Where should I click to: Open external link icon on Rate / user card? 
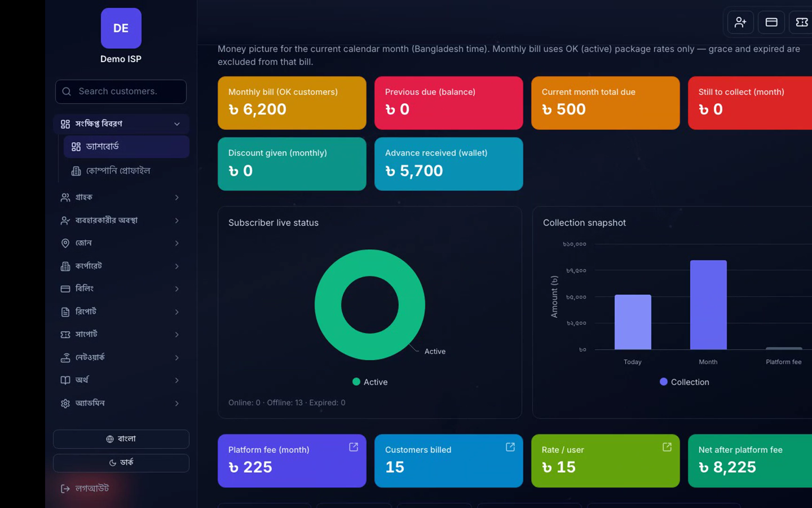click(x=667, y=447)
